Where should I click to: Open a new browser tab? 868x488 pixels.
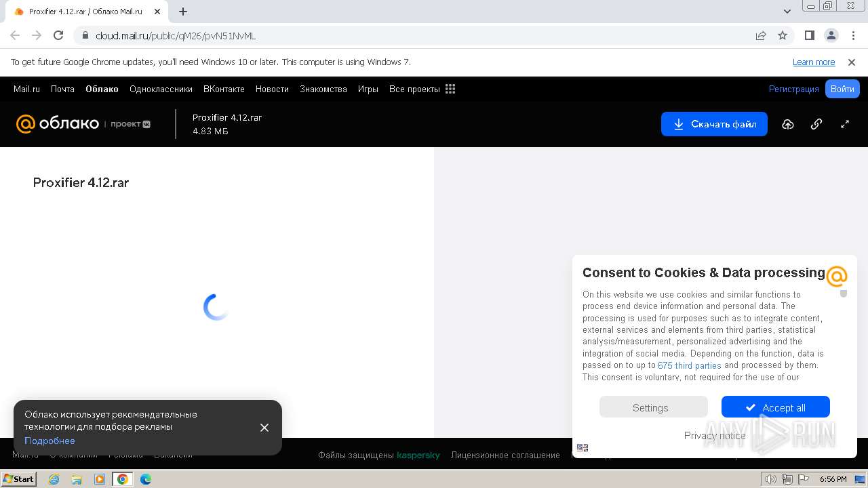pos(183,12)
